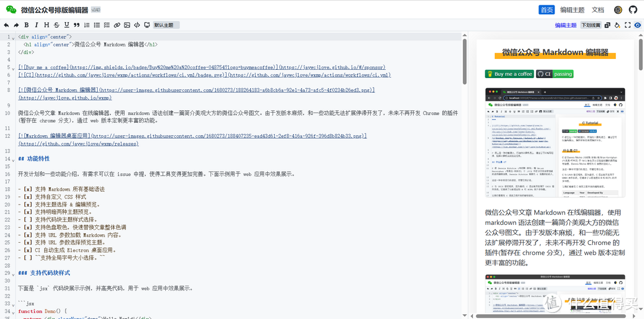Click the ### 支持代码块样式 heading line
The height and width of the screenshot is (319, 644).
44,272
